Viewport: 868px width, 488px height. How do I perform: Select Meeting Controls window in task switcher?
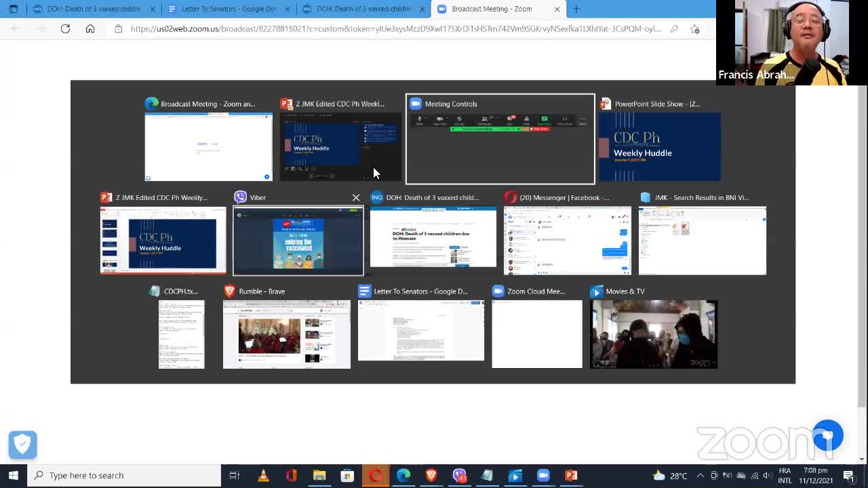(500, 139)
